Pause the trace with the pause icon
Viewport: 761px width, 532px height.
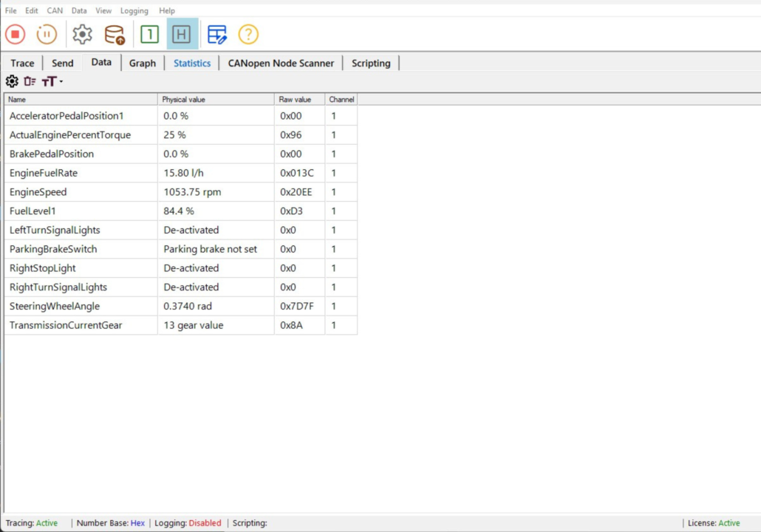coord(47,34)
